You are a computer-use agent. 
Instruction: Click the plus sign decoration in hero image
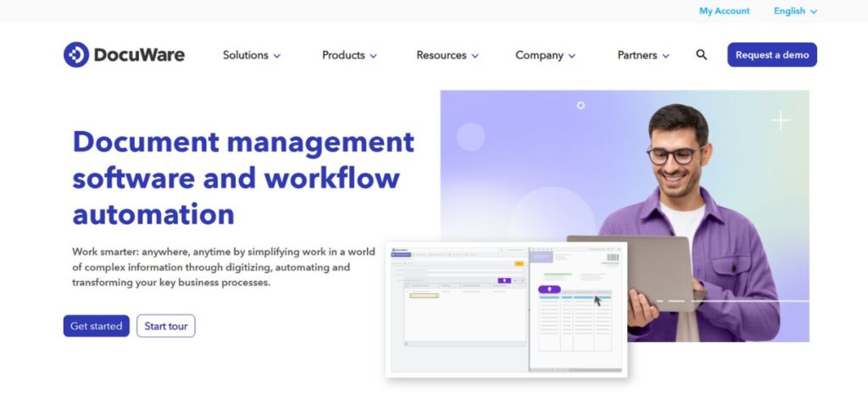pos(780,121)
